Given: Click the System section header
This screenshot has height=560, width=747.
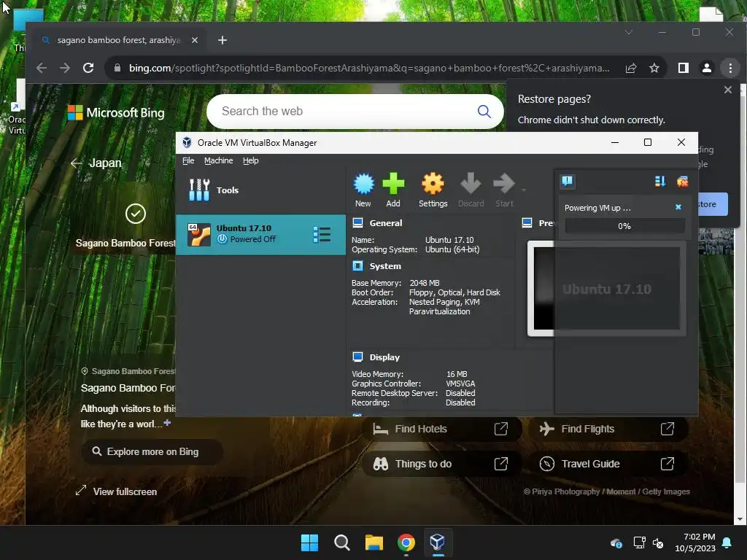Looking at the screenshot, I should 385,266.
